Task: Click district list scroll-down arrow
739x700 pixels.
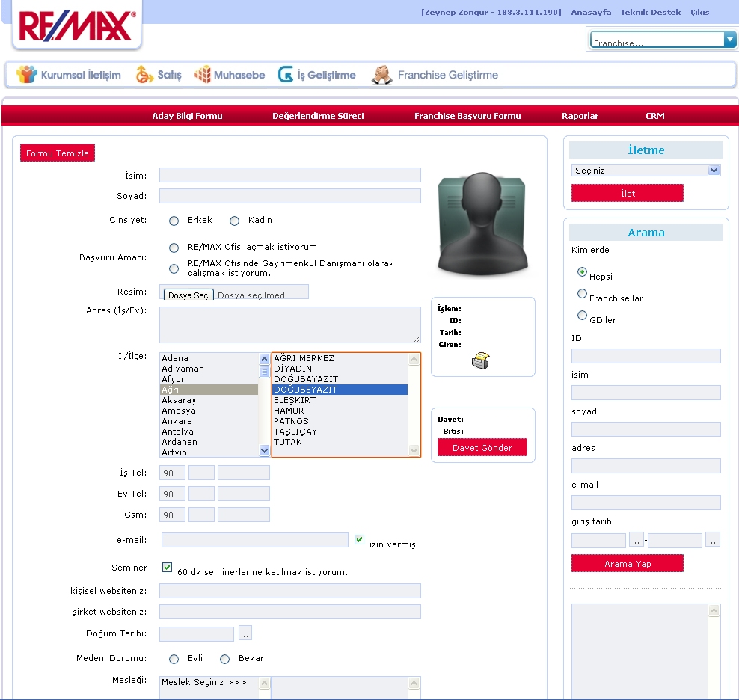Action: (414, 451)
